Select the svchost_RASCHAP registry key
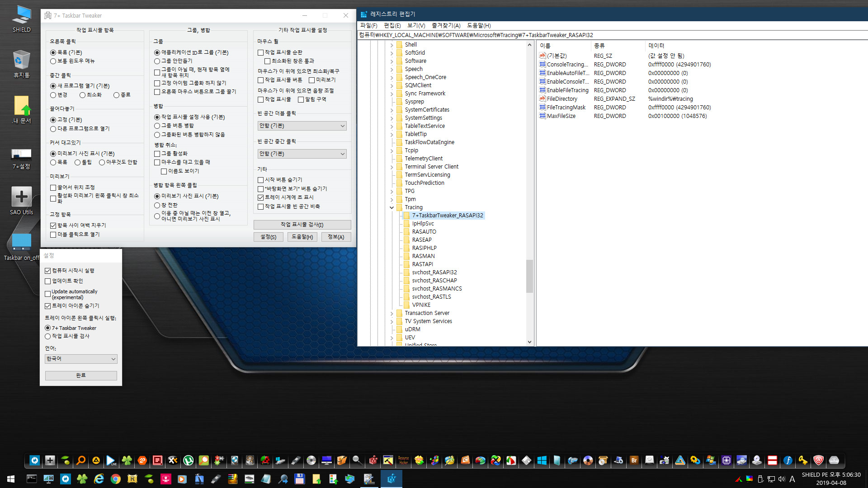This screenshot has width=868, height=488. point(434,281)
